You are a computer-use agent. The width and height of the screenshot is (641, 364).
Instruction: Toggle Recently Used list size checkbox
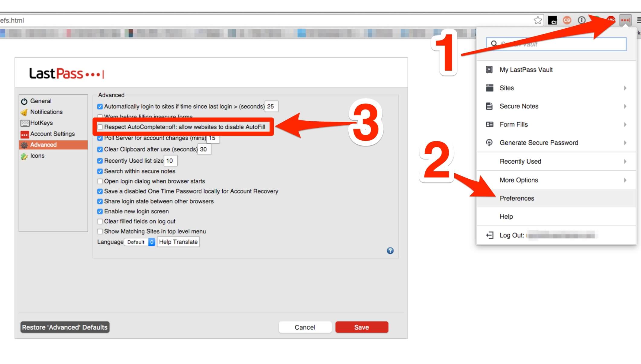pos(100,161)
